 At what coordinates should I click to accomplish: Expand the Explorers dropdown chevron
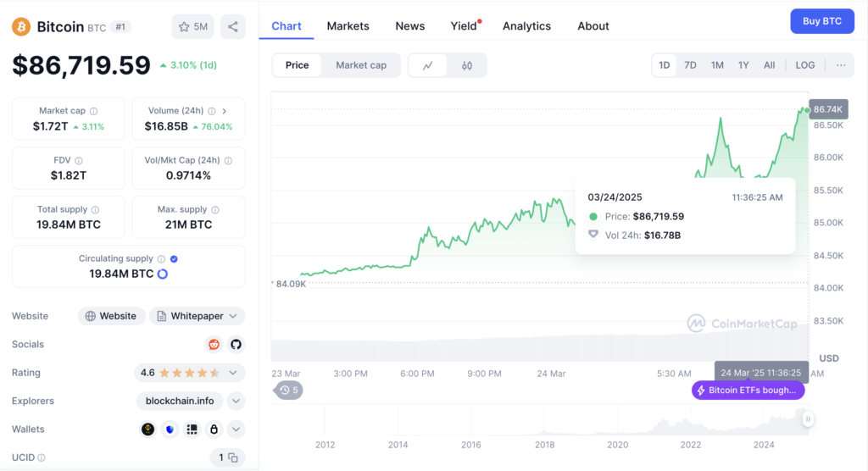click(236, 401)
